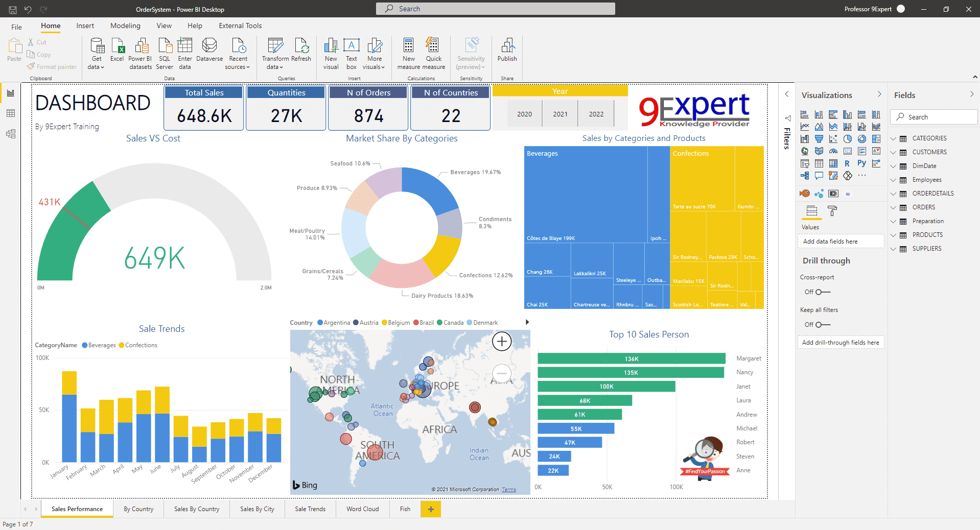The height and width of the screenshot is (530, 980).
Task: Click the Publish button
Action: point(506,53)
